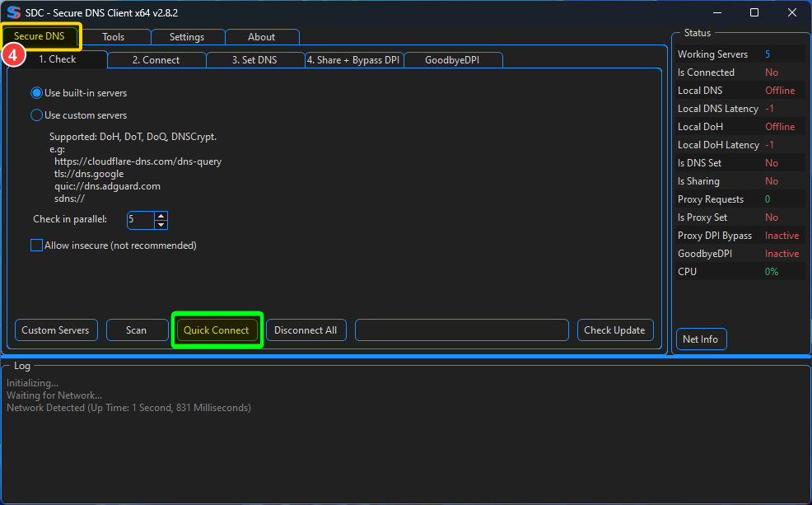The height and width of the screenshot is (505, 812).
Task: Click Working Servers value 5
Action: point(768,54)
